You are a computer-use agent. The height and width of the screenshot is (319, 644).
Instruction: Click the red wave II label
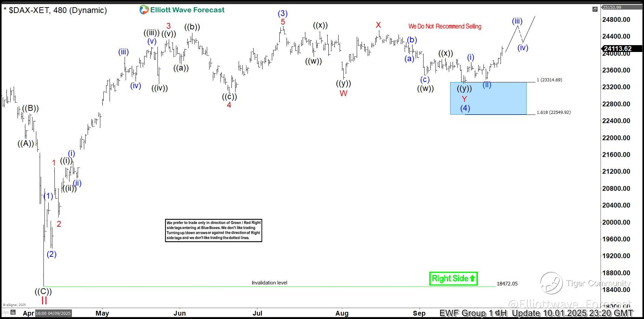(44, 301)
